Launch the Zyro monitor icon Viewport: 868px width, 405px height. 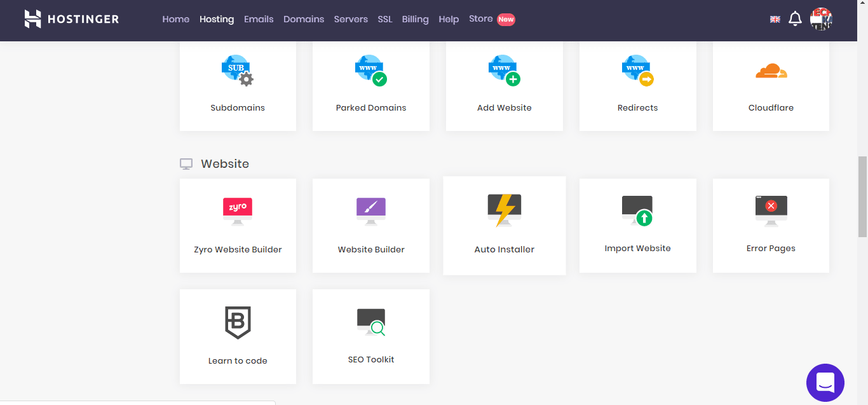238,211
